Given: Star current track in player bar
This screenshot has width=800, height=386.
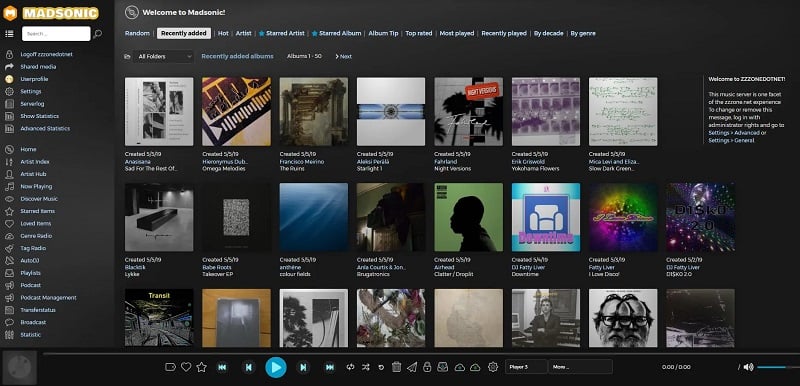Looking at the screenshot, I should tap(202, 367).
